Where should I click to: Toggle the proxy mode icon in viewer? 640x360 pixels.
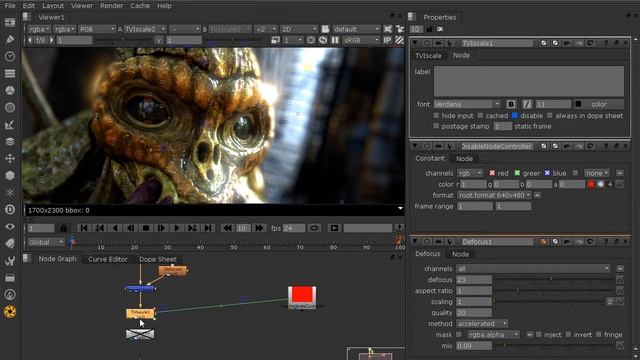point(276,40)
